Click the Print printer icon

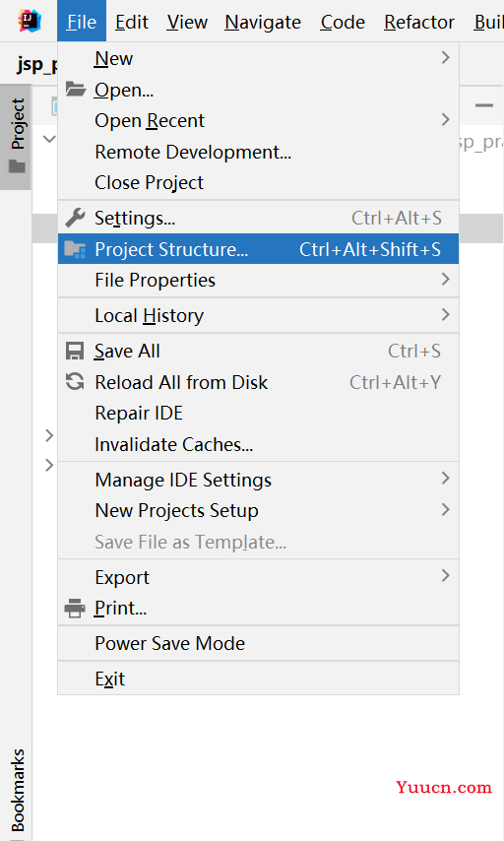pos(75,609)
